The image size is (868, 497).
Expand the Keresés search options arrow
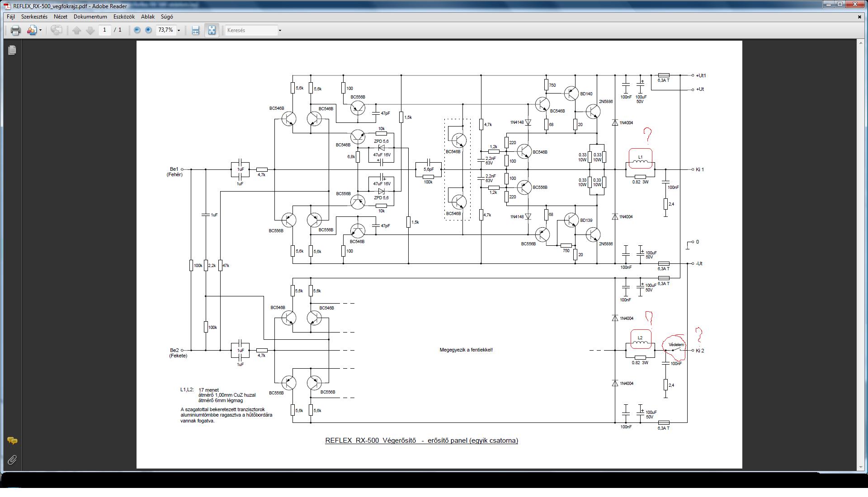tap(280, 30)
